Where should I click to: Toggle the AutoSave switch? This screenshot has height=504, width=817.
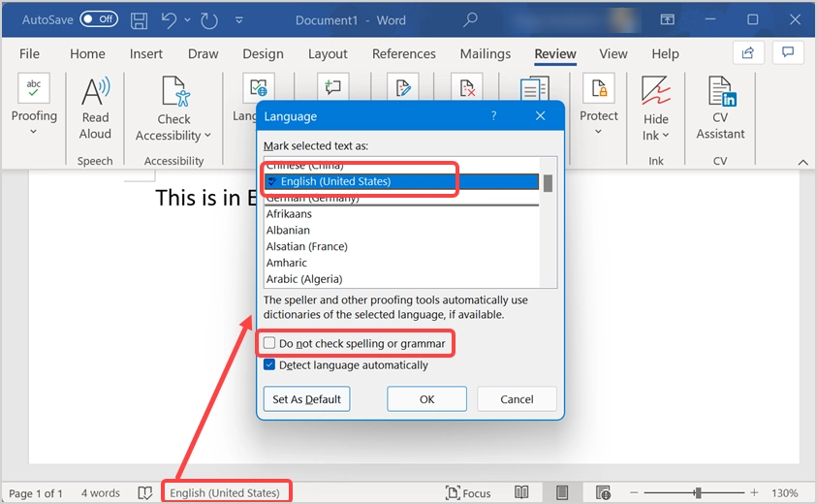coord(99,19)
